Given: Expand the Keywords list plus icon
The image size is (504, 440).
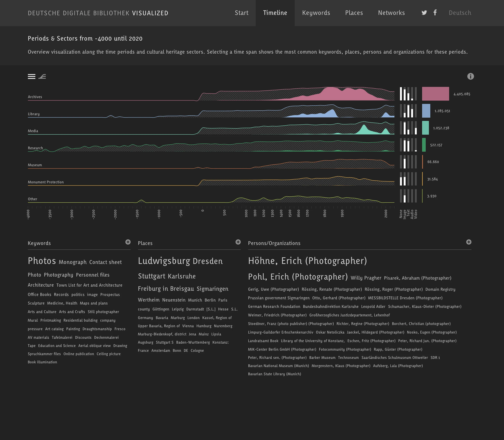Looking at the screenshot, I should pyautogui.click(x=128, y=242).
